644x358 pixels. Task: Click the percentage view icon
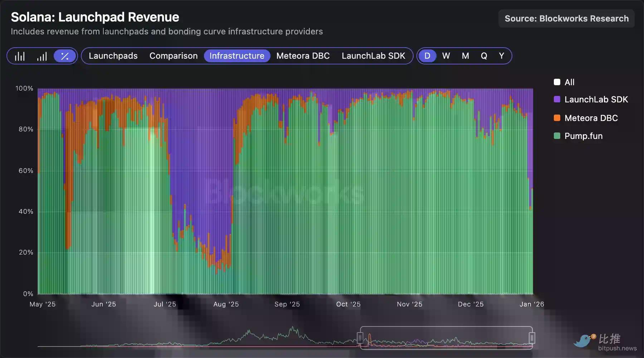pyautogui.click(x=65, y=56)
